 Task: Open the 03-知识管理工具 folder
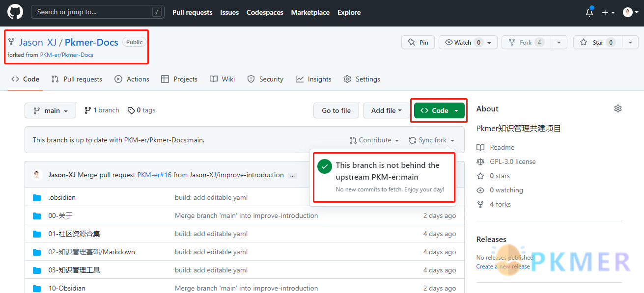tap(74, 270)
